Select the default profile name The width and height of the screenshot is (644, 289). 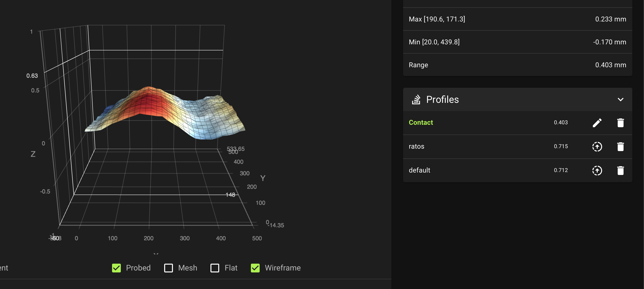(x=419, y=170)
